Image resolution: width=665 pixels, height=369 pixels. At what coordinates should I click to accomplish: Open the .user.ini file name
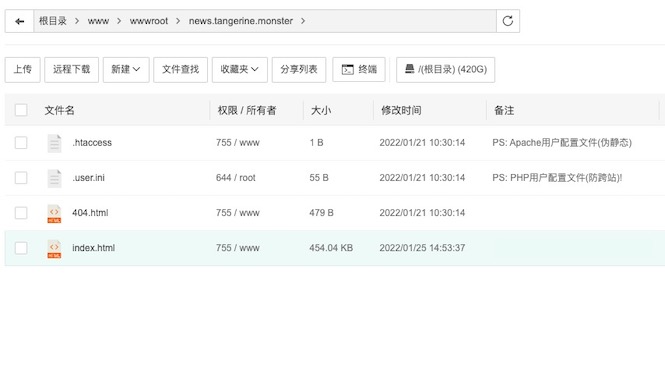click(88, 178)
